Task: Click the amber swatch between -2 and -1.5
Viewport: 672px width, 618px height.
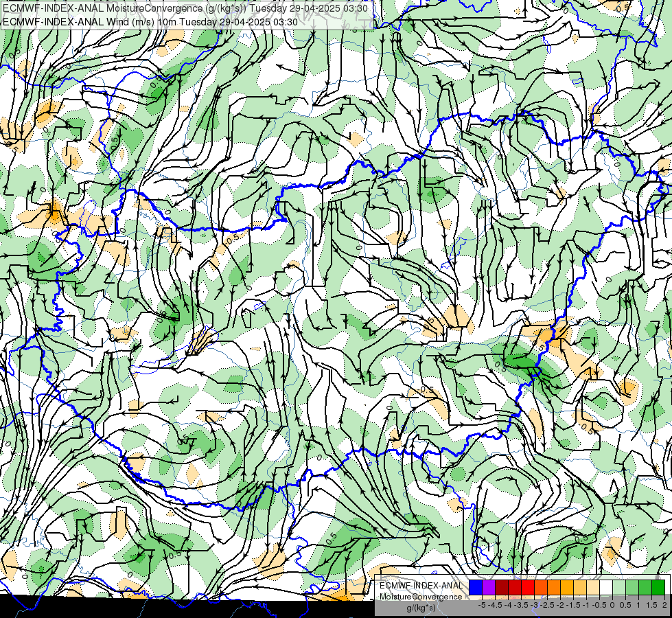Action: coord(567,587)
